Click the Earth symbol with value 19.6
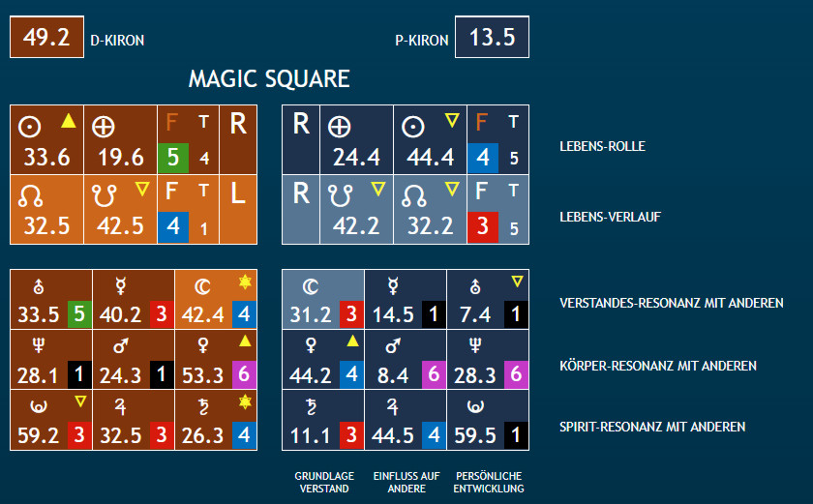Screen dimensions: 813x504 click(104, 127)
